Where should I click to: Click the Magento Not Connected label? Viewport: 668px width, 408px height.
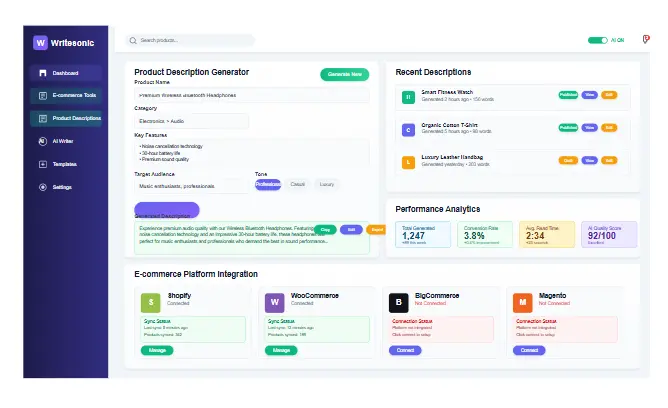(x=554, y=304)
